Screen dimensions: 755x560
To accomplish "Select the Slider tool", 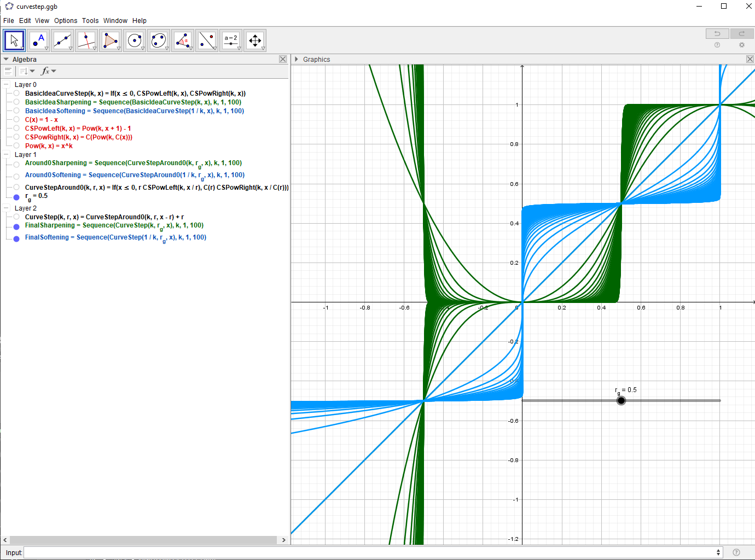I will tap(231, 40).
